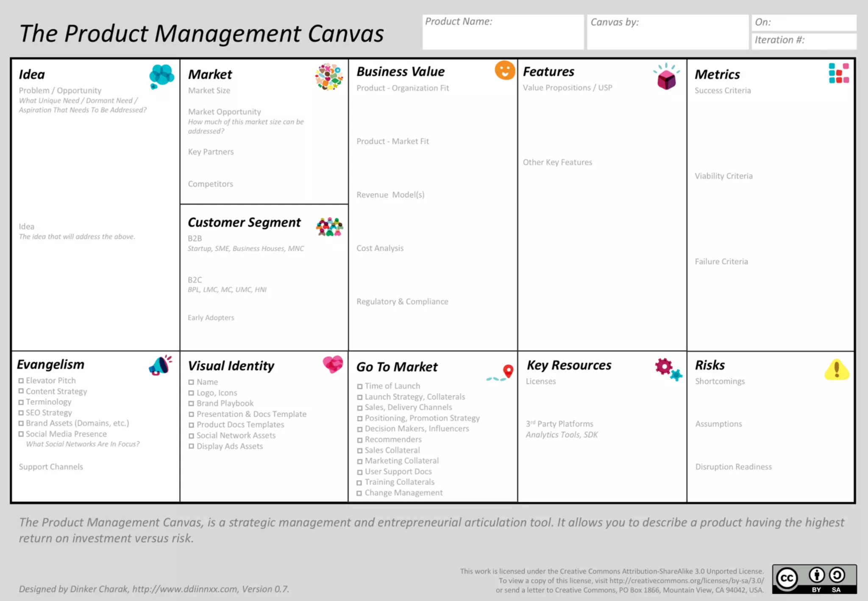
Task: Click the teal thought-bubble Idea icon
Action: click(161, 76)
